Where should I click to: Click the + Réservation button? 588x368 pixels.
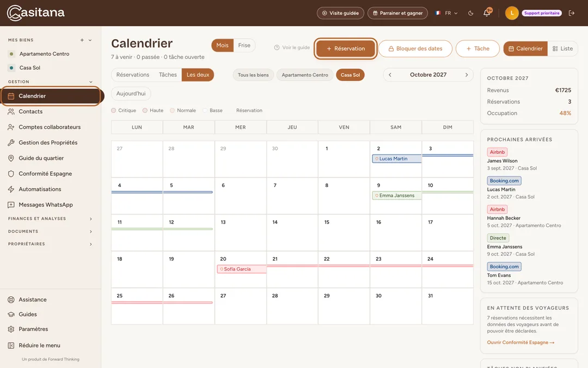coord(345,49)
